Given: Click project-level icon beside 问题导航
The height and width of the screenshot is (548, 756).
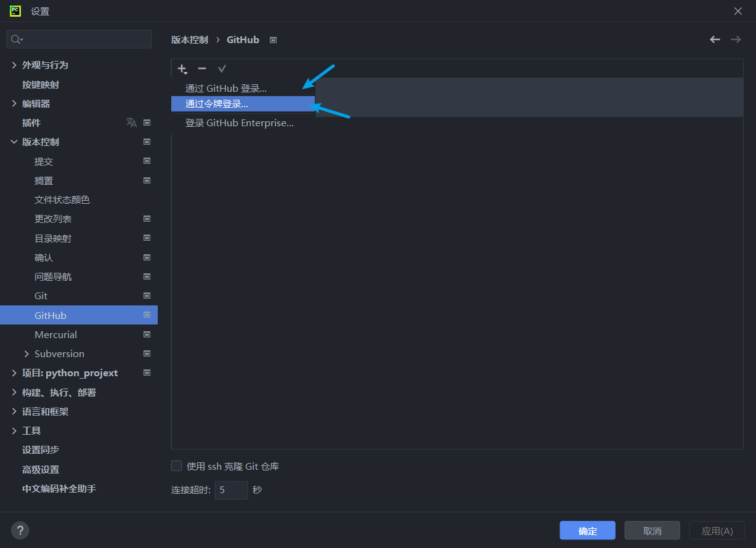Looking at the screenshot, I should (x=147, y=276).
